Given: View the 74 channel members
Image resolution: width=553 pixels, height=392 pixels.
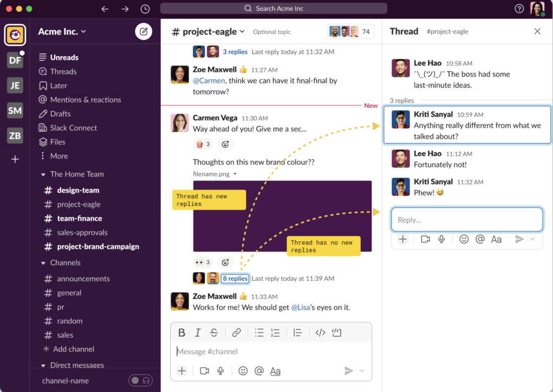Looking at the screenshot, I should coord(350,32).
